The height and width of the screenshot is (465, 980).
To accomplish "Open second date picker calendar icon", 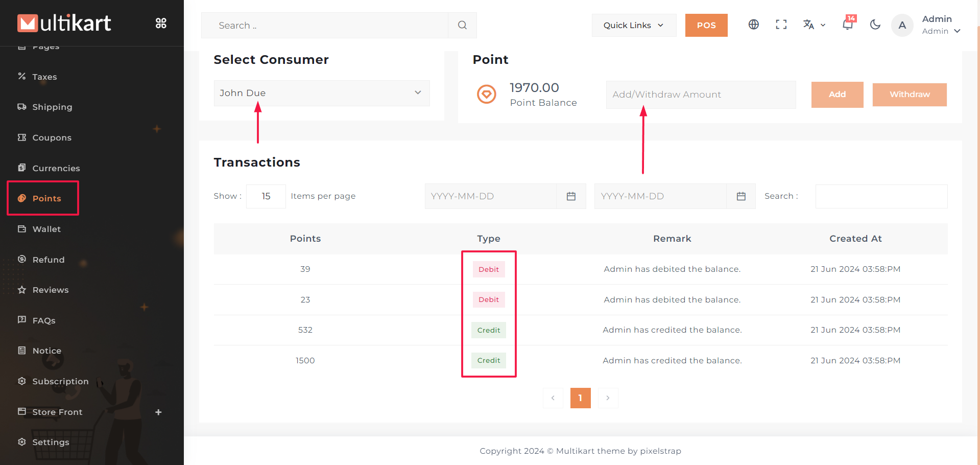I will (741, 196).
